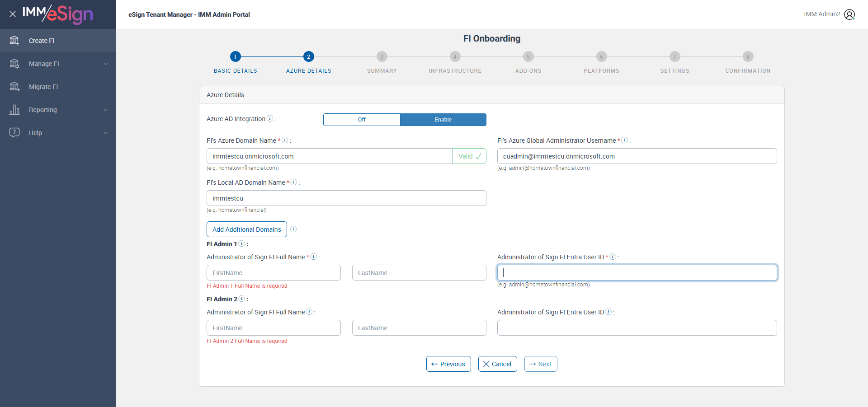Click info icon beside Azure AD Integration
This screenshot has height=407, width=868.
[x=270, y=118]
